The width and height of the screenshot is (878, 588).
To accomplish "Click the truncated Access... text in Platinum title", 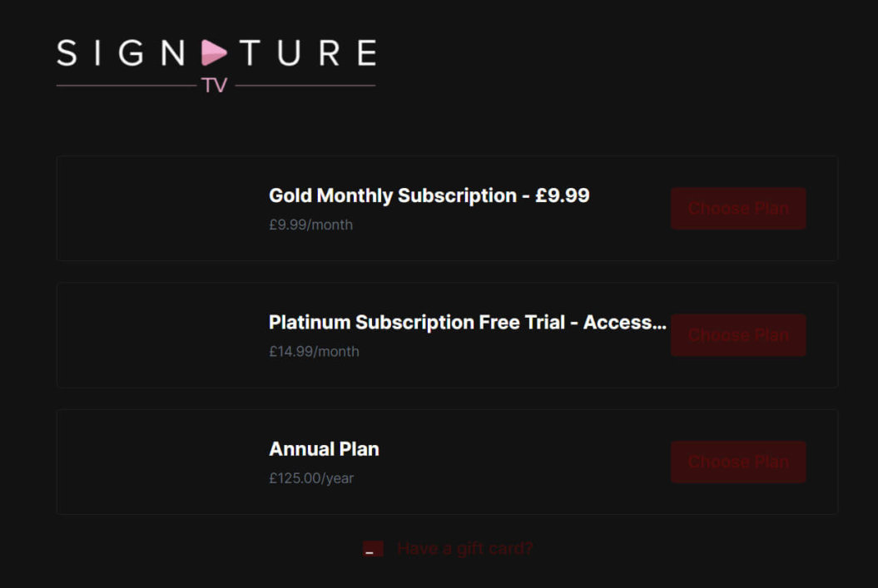I will tap(624, 323).
